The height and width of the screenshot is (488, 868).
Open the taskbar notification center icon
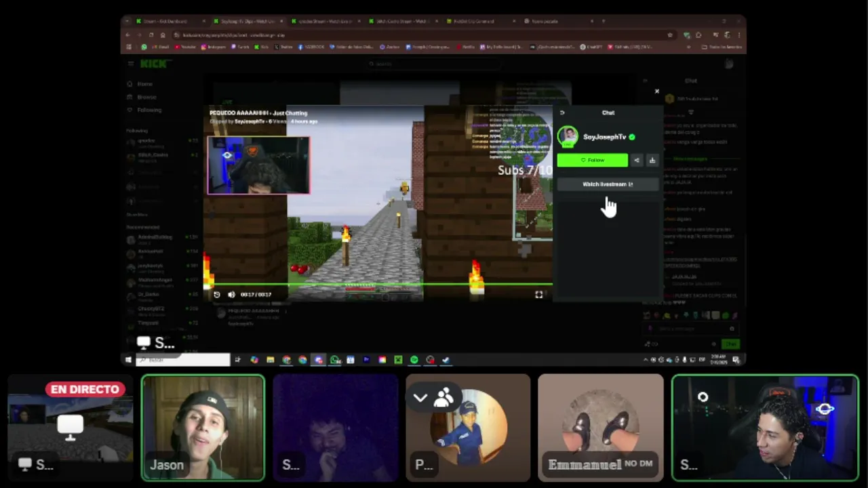[x=736, y=360]
